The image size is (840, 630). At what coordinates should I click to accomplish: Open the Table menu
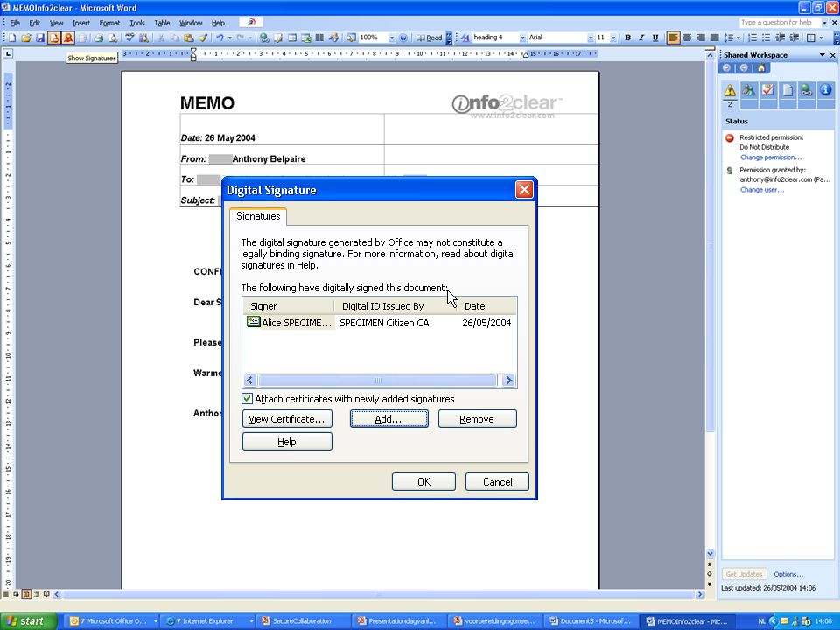(162, 23)
